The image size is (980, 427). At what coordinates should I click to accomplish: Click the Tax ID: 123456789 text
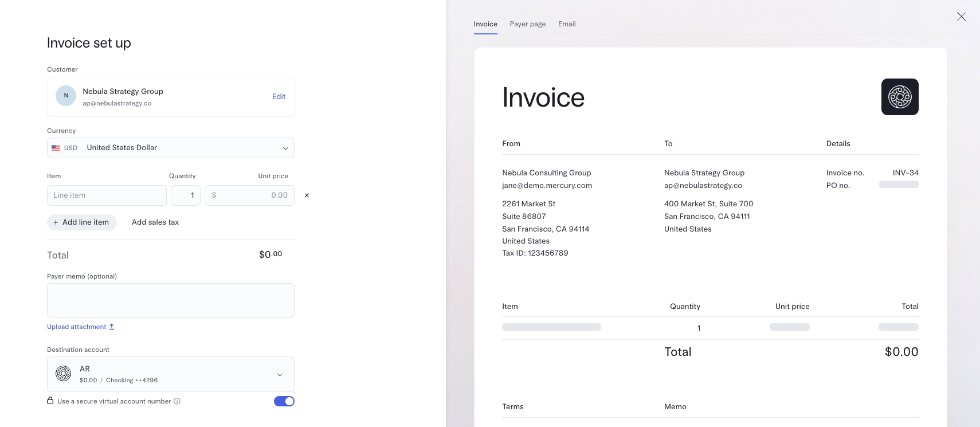535,253
